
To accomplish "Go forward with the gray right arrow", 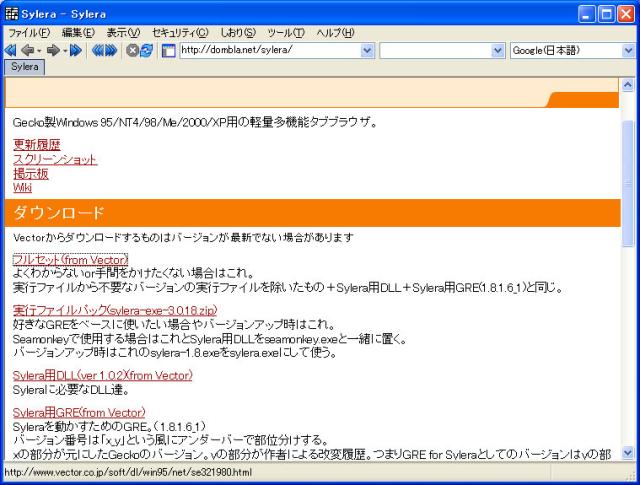I will click(53, 50).
